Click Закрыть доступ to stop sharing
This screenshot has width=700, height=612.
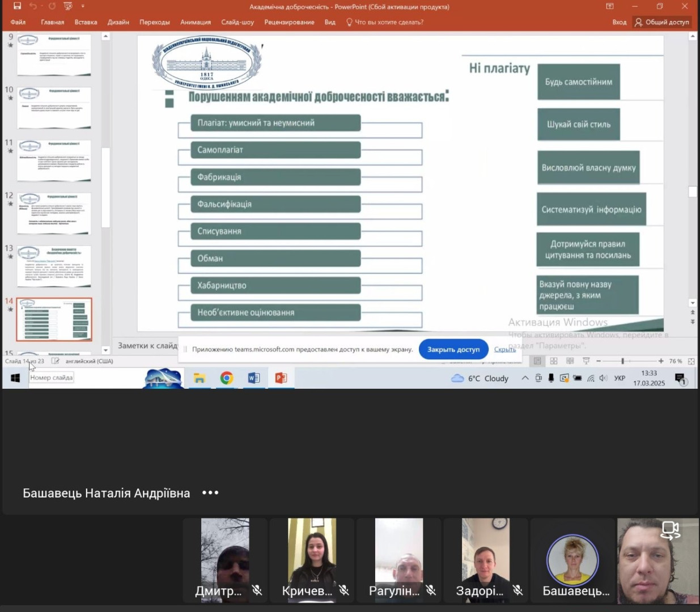(x=453, y=349)
